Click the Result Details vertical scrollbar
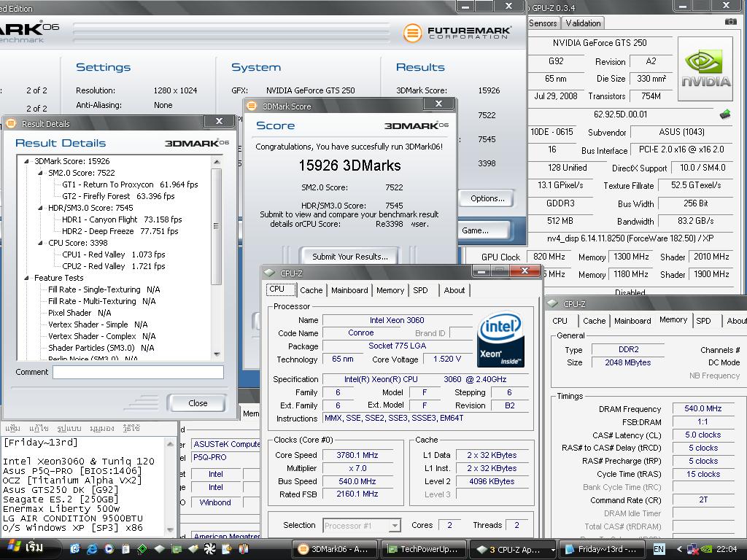 tap(216, 226)
